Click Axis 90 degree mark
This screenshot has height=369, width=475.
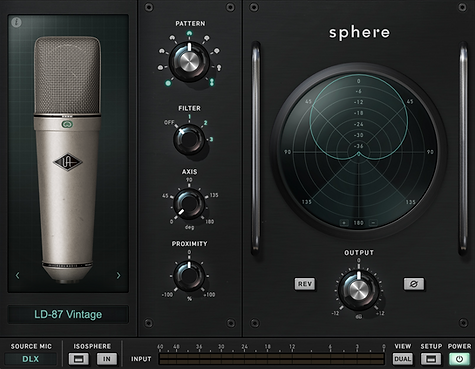tap(189, 180)
